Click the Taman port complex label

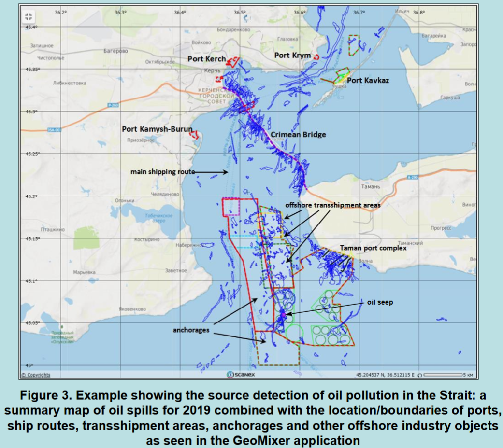coord(373,248)
